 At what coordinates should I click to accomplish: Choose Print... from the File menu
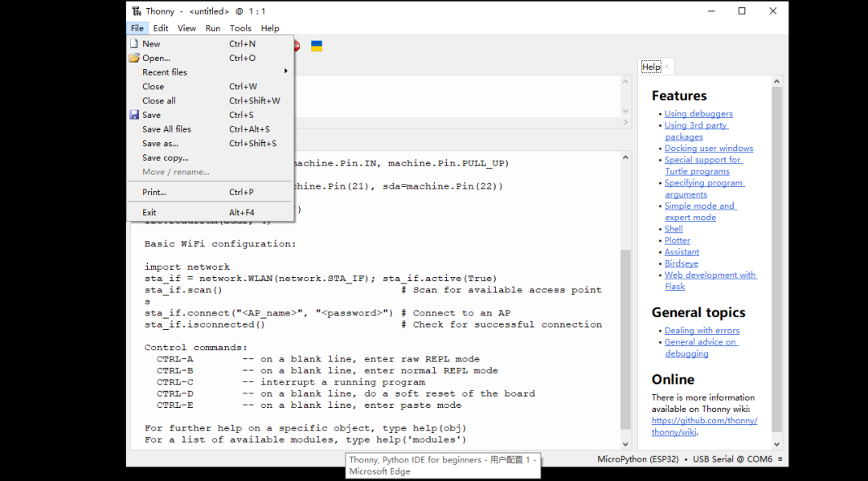pos(211,192)
